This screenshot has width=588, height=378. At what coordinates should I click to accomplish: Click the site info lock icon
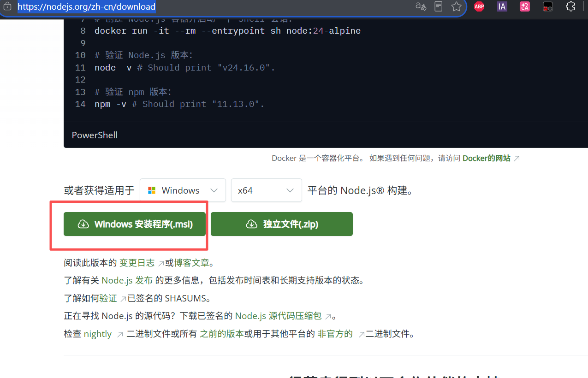click(x=7, y=7)
